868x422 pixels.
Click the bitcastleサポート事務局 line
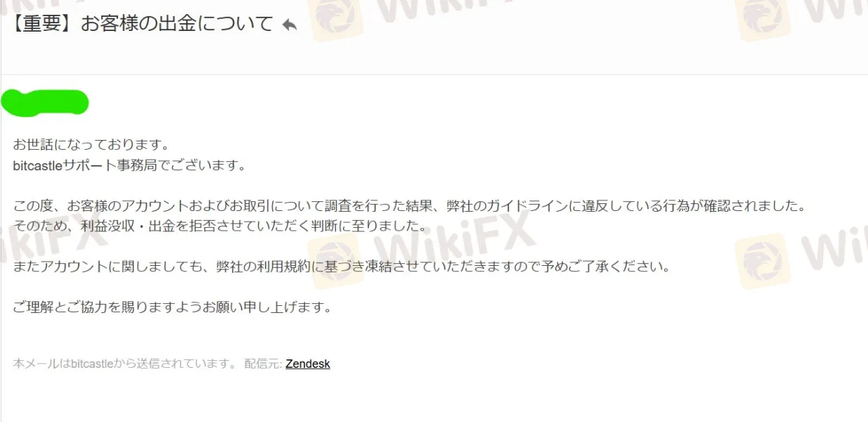point(131,166)
